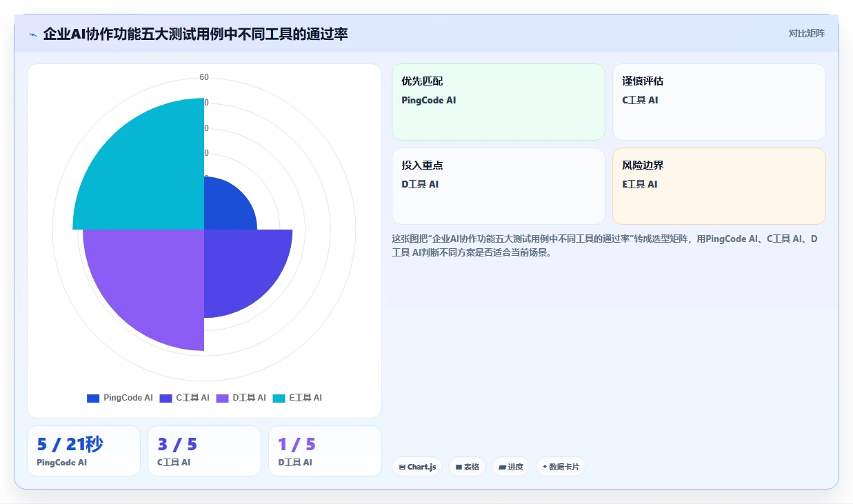Toggle C工具 AI legend swatch

point(165,398)
